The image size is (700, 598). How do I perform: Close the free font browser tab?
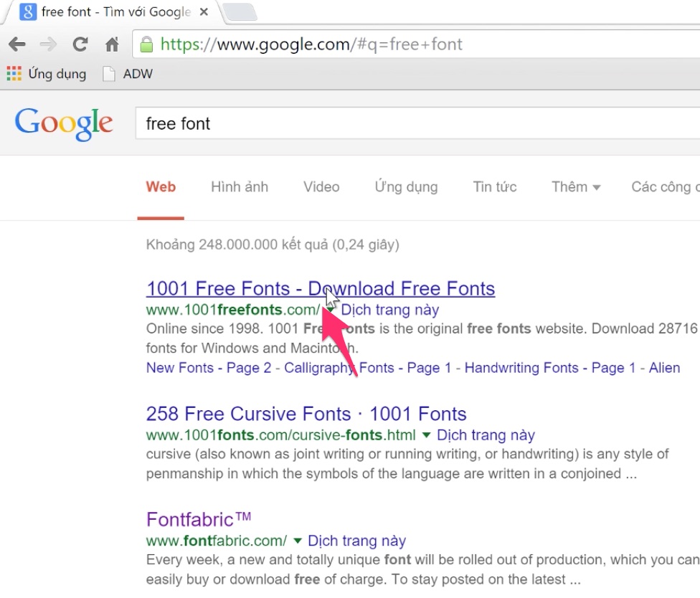point(204,12)
